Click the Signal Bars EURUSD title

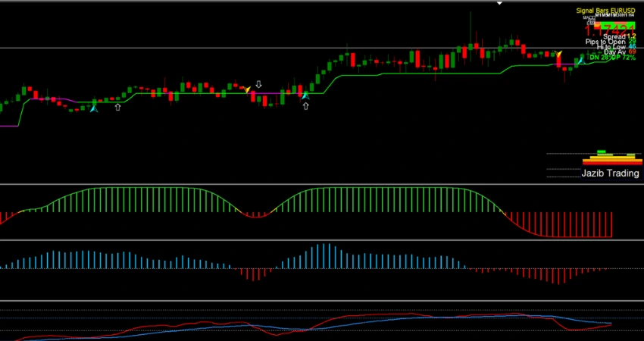coord(606,9)
